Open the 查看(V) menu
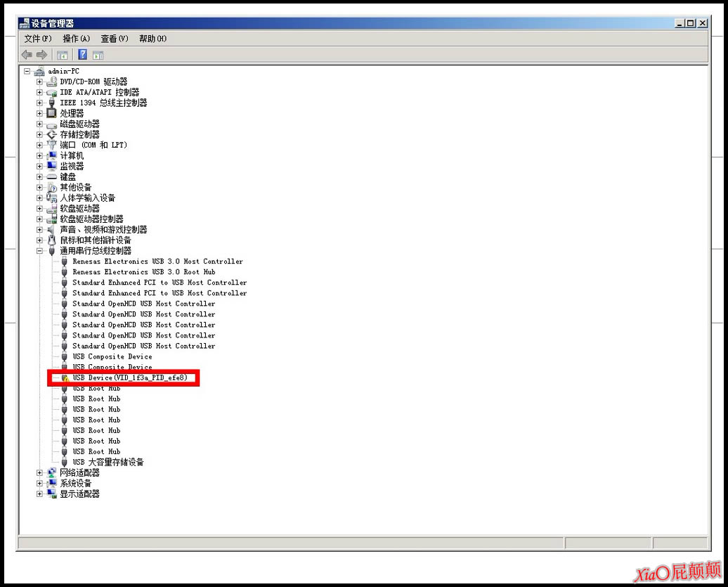 click(x=114, y=39)
